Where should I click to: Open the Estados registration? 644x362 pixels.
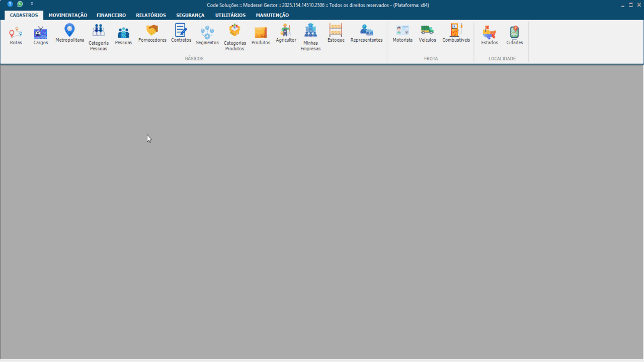pyautogui.click(x=490, y=36)
